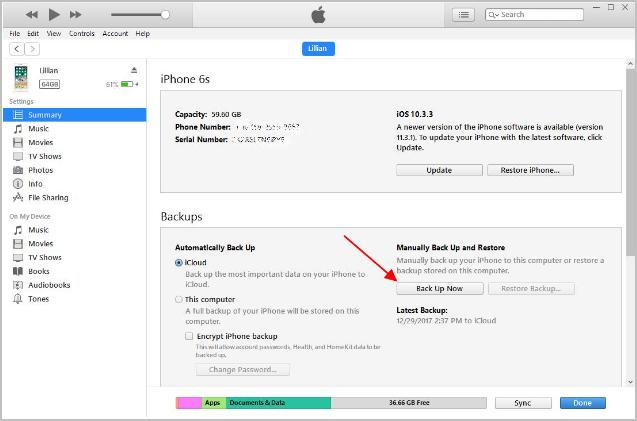Click the scrollbar down arrow
This screenshot has height=421, width=637.
click(630, 382)
